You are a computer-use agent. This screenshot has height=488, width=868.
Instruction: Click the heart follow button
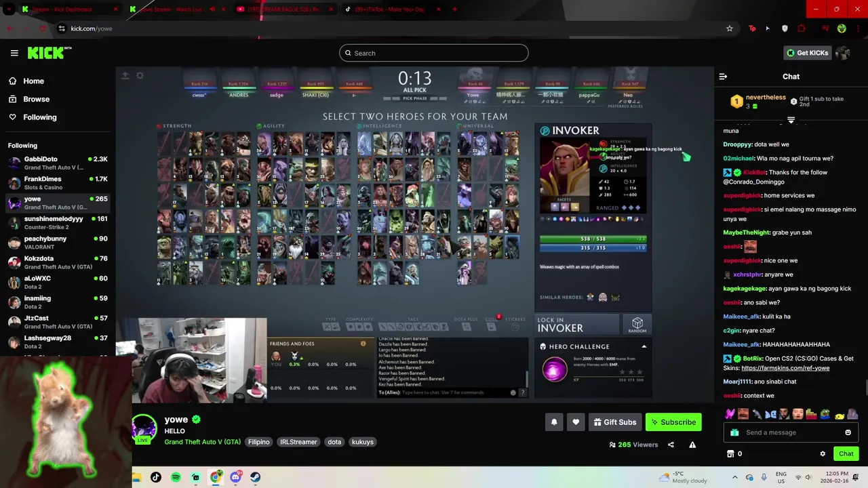tap(576, 422)
